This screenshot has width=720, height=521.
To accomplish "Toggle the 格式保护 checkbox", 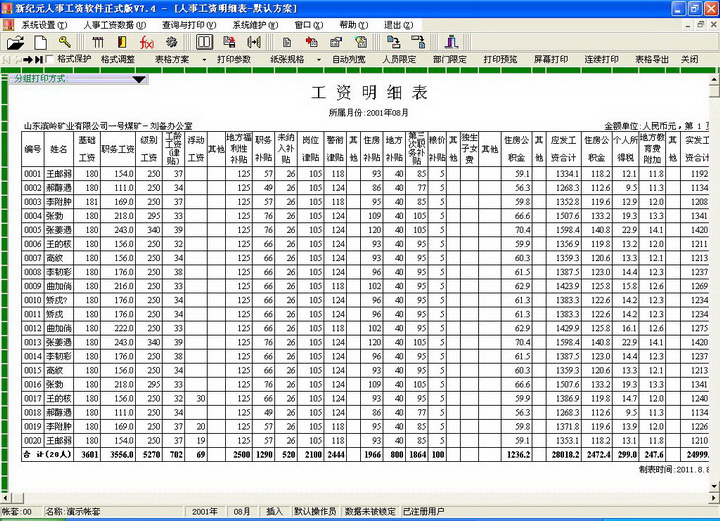I will point(51,60).
